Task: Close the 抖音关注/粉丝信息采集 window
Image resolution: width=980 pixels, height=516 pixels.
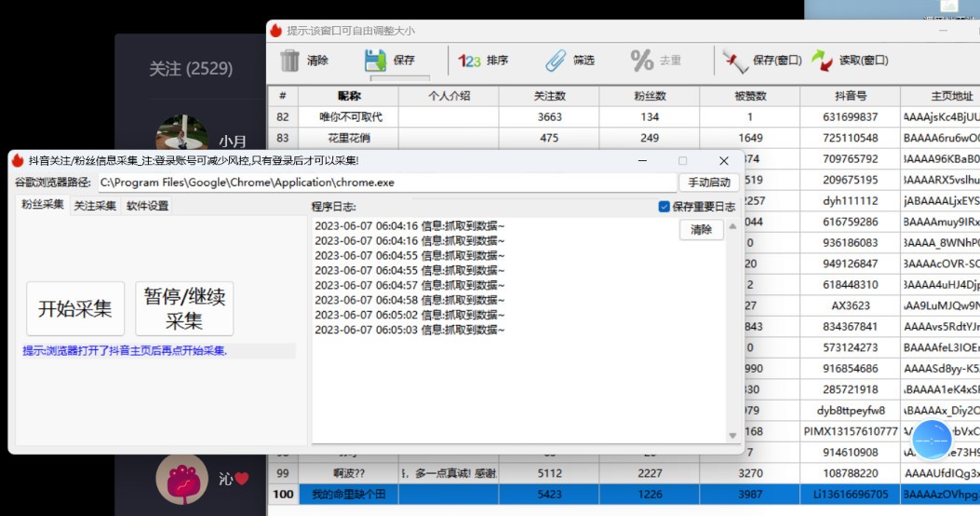Action: pos(724,161)
